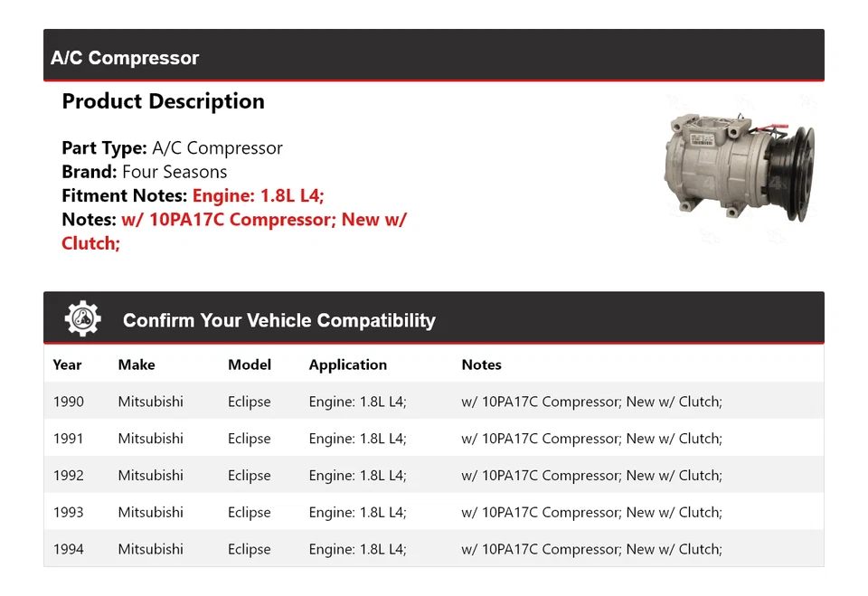This screenshot has height=596, width=868.
Task: Click the Application column header
Action: tap(348, 364)
